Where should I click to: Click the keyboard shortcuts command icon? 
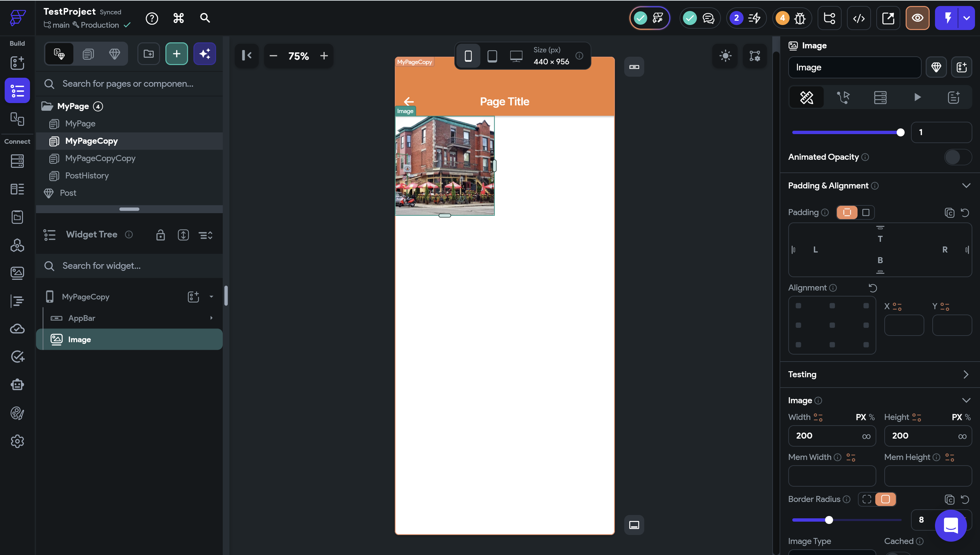[178, 18]
